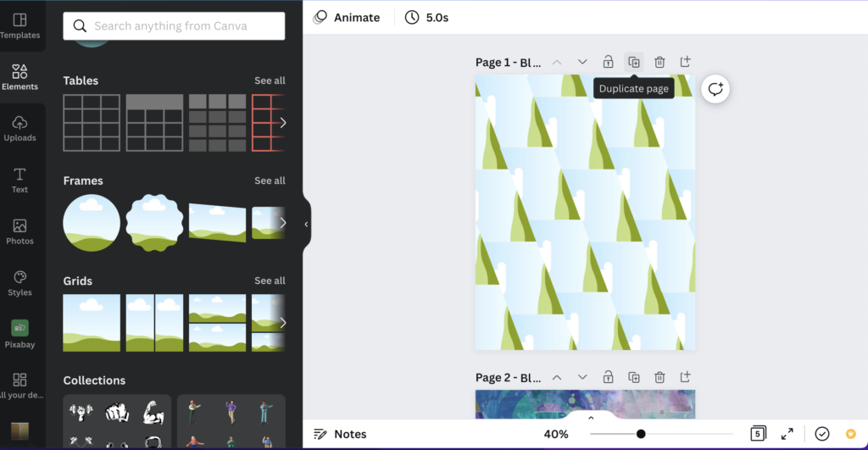Image resolution: width=868 pixels, height=450 pixels.
Task: Add the two-column grid
Action: pos(154,323)
